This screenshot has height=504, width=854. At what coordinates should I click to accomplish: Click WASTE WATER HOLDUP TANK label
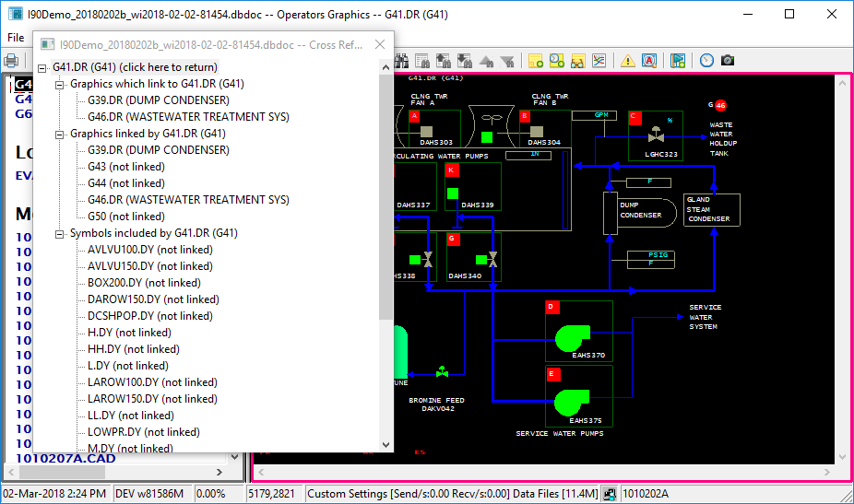723,139
